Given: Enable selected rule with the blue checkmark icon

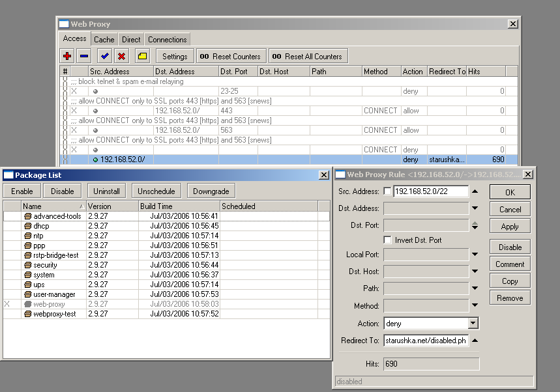Looking at the screenshot, I should (x=103, y=56).
